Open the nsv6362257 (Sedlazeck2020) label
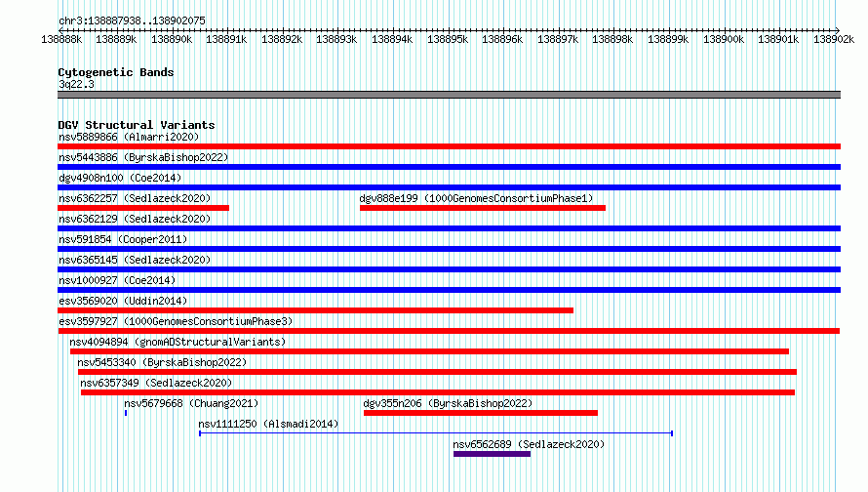868x492 pixels. click(135, 198)
